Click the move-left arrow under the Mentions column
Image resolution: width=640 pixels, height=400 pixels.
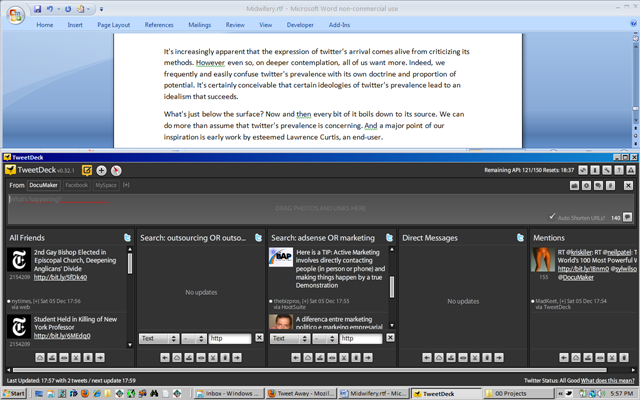[x=564, y=358]
